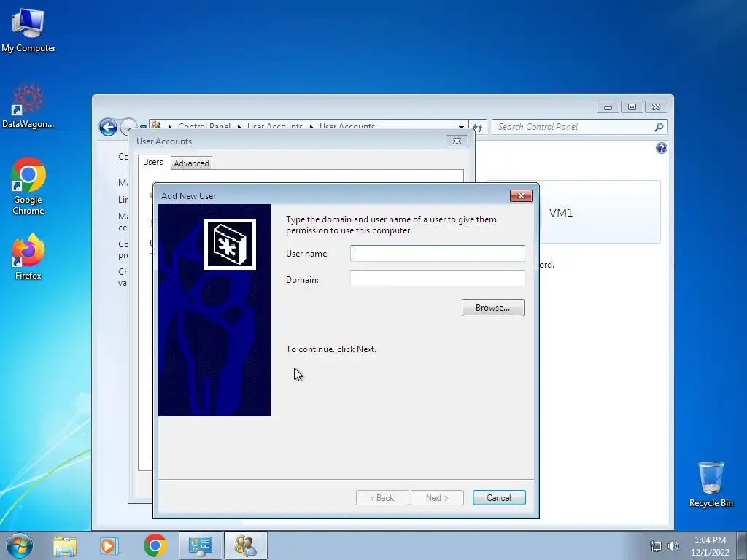
Task: Switch to Control Panel taskbar item
Action: (x=201, y=545)
